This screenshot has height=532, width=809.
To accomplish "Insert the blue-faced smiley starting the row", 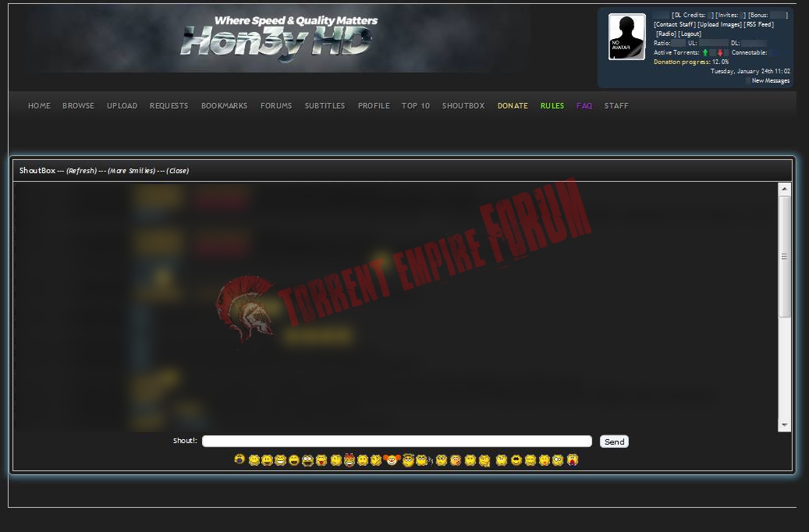I will 240,459.
